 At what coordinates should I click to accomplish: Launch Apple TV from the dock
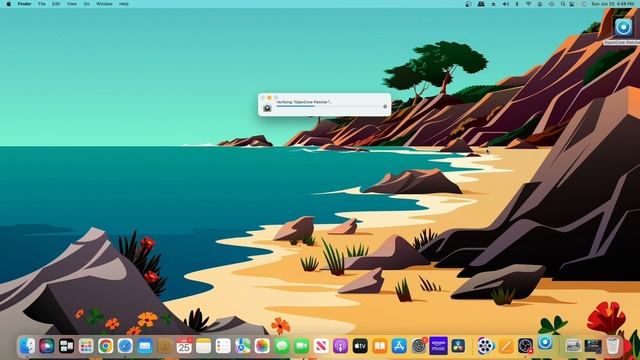point(360,346)
